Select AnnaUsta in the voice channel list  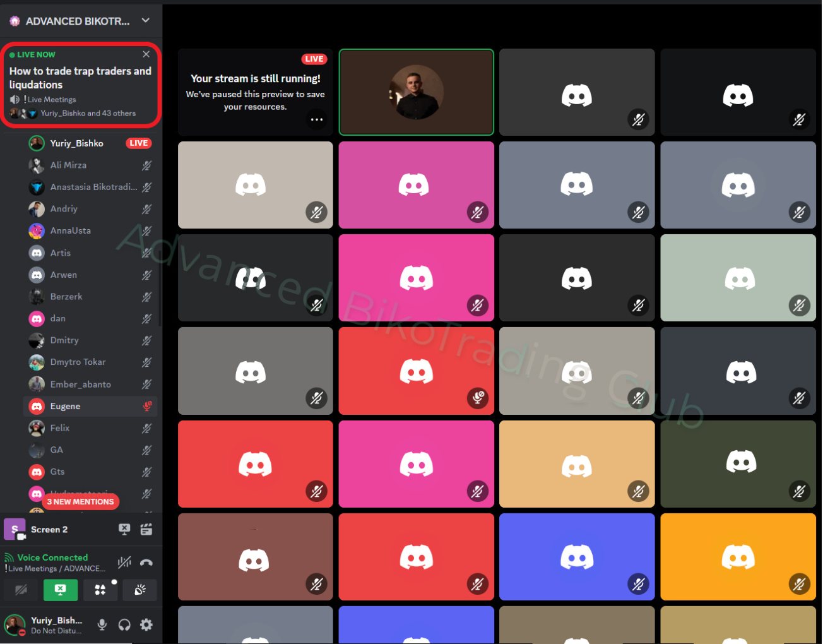click(90, 231)
